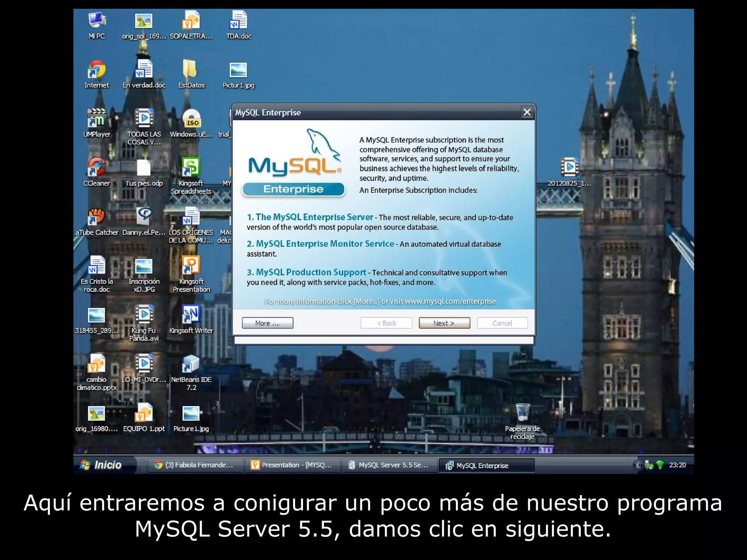Click the More ... button
747x560 pixels.
click(267, 323)
